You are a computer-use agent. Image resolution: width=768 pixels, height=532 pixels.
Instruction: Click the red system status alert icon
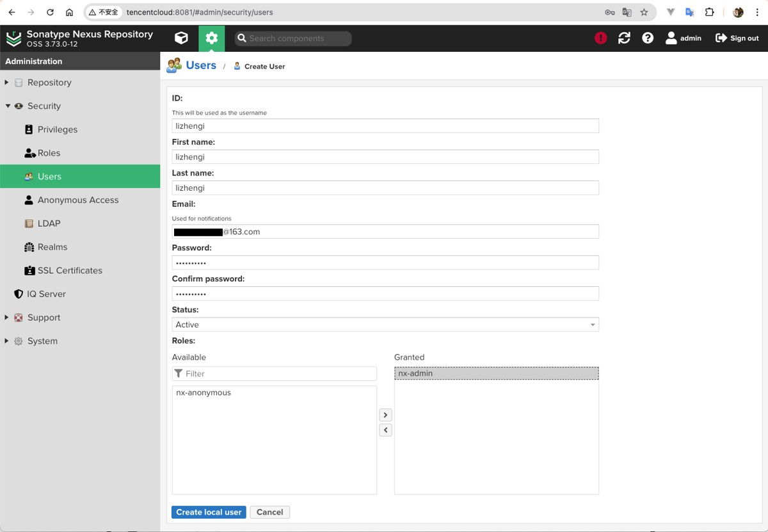pyautogui.click(x=600, y=38)
